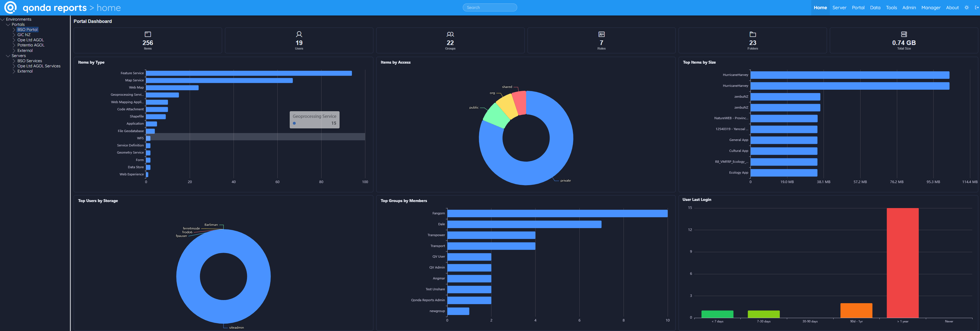
Task: Click the logout icon in the header
Action: (x=976, y=8)
